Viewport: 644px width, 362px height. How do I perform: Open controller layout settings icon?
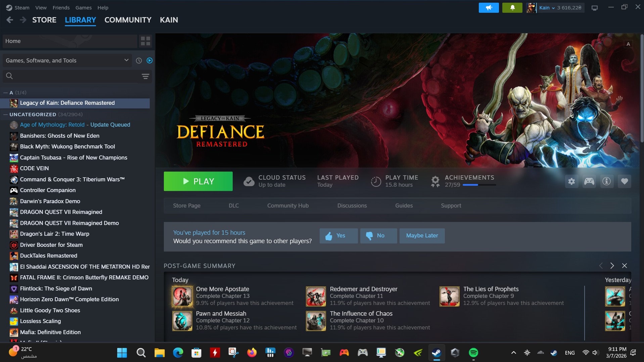tap(589, 181)
